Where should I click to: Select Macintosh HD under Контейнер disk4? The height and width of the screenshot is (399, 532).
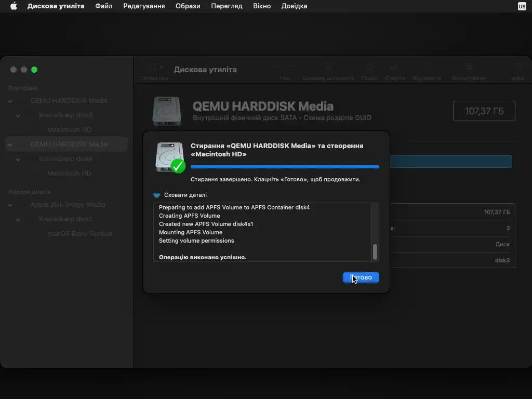pyautogui.click(x=69, y=173)
